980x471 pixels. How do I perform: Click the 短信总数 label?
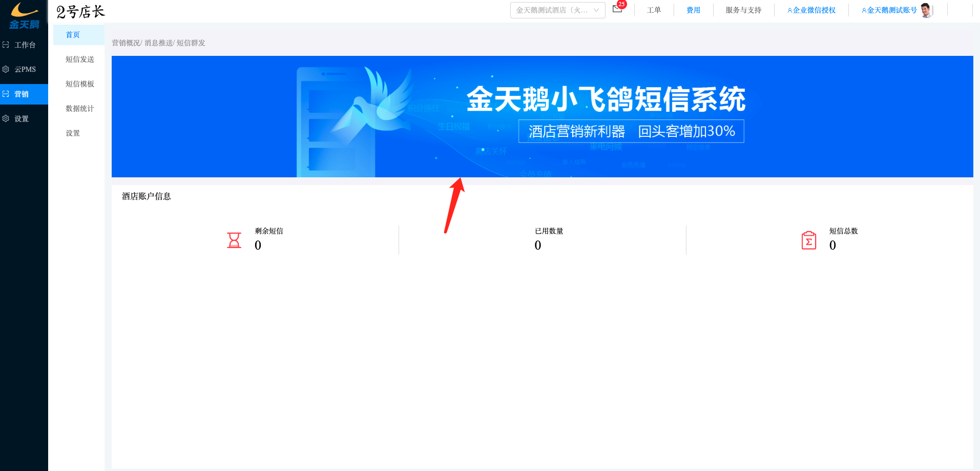coord(844,231)
